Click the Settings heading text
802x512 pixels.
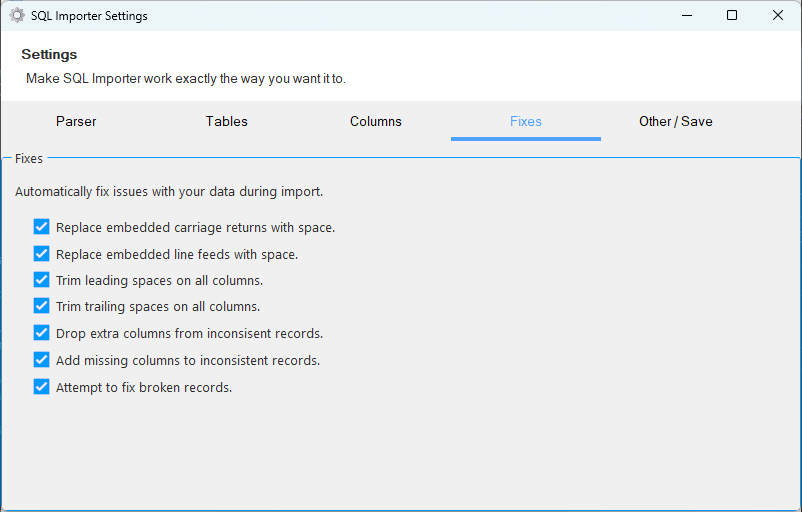[49, 55]
